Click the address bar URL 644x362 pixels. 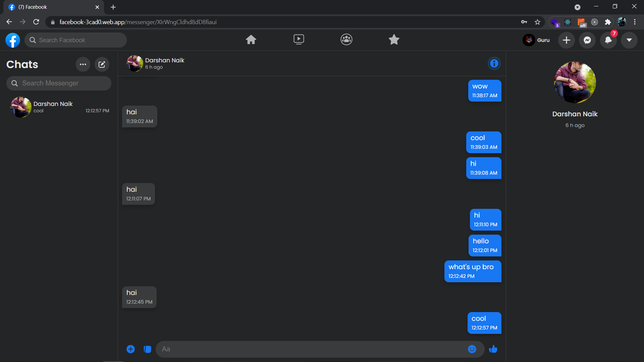point(138,22)
